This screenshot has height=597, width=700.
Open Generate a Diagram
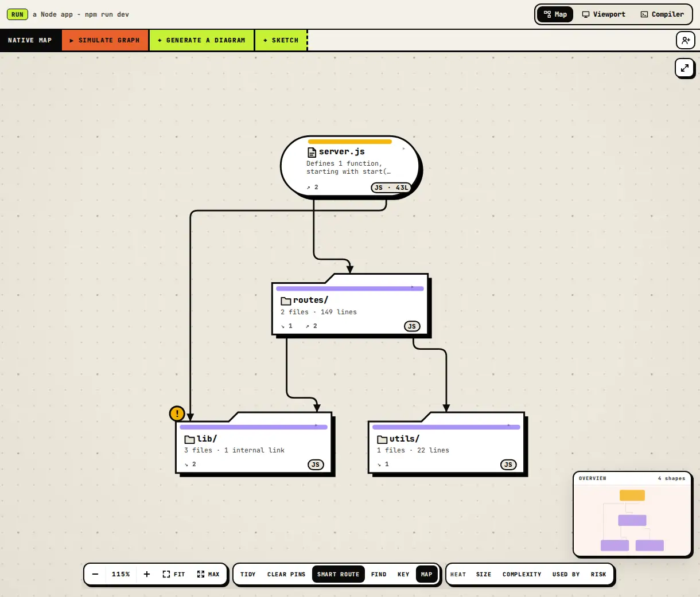201,40
